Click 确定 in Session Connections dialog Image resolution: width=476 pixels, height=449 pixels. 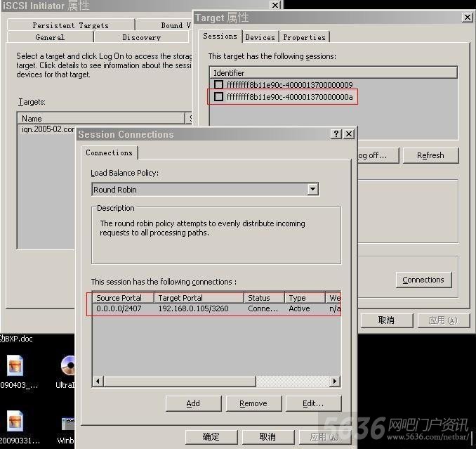click(211, 437)
